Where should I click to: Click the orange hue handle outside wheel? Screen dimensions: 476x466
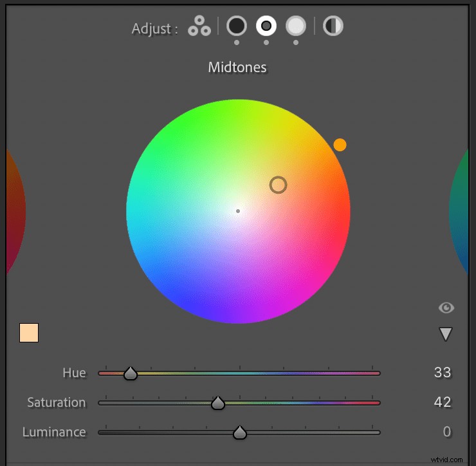pos(340,145)
